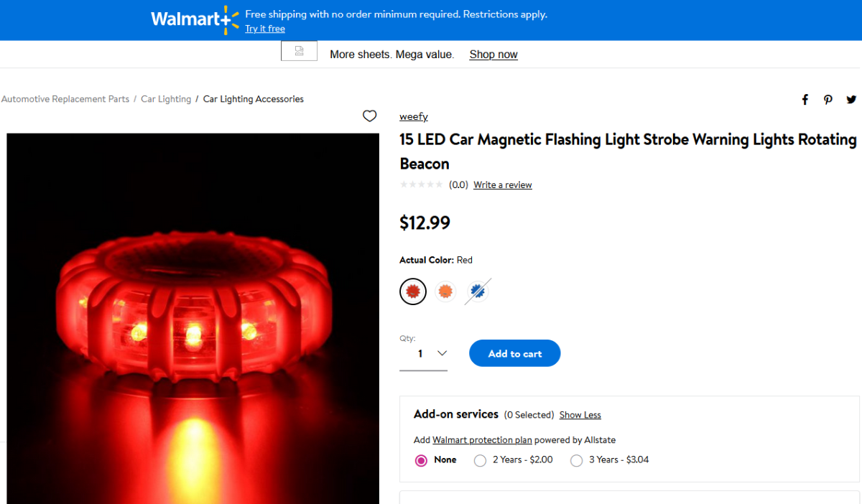Screen dimensions: 862x504
Task: Share product on Facebook
Action: coord(805,100)
